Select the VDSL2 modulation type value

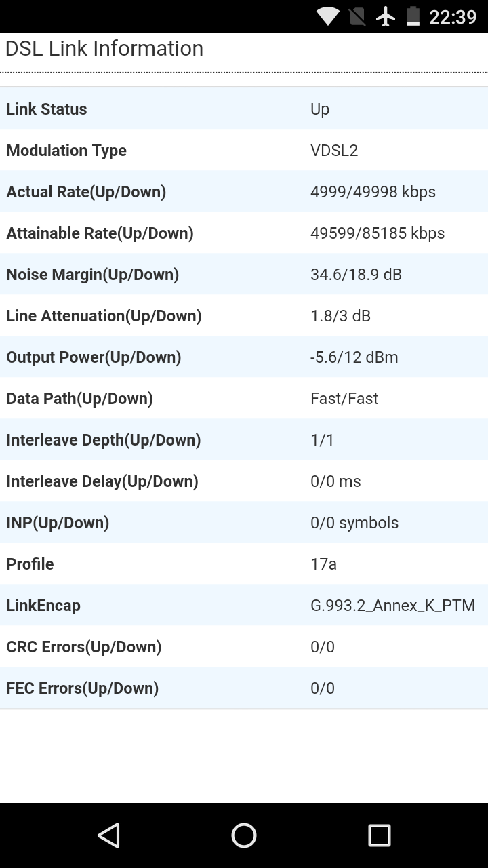(x=334, y=151)
